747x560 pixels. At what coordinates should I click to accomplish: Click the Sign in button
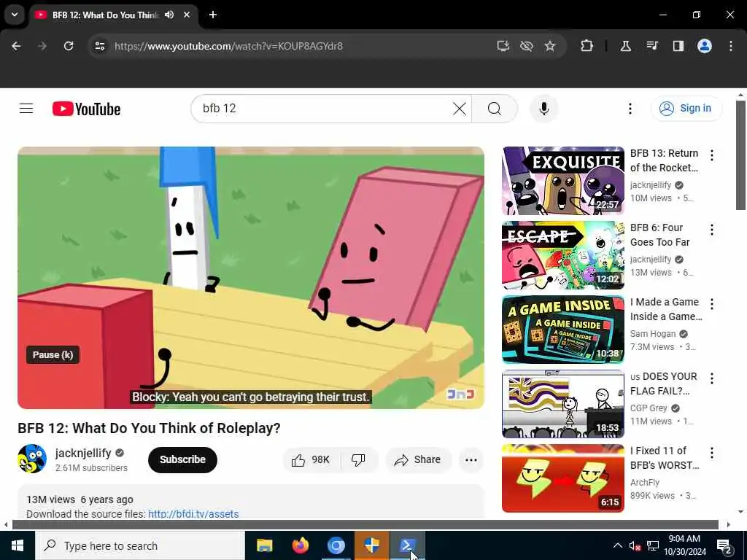(686, 109)
